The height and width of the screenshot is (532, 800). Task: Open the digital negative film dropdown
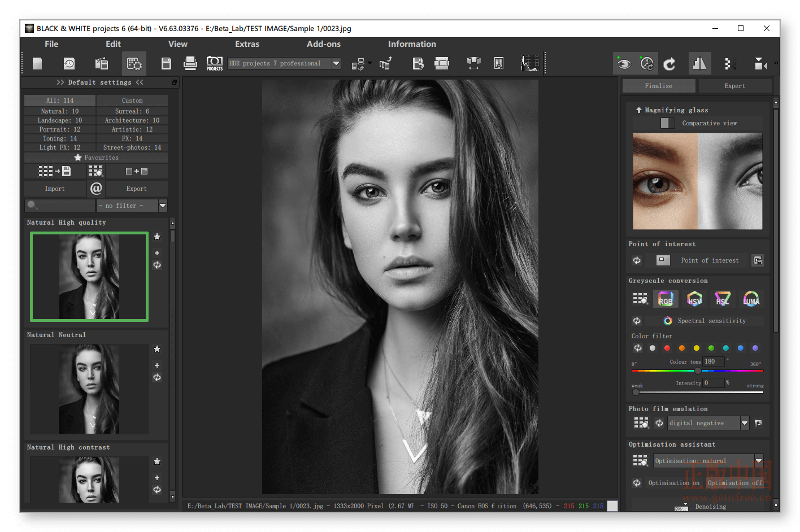click(708, 423)
